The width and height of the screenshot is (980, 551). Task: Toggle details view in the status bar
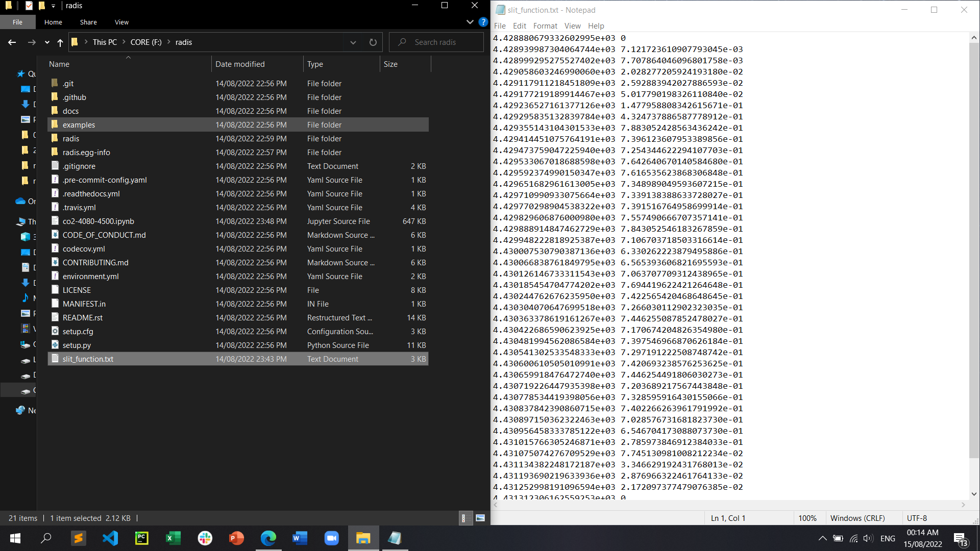[x=465, y=518]
